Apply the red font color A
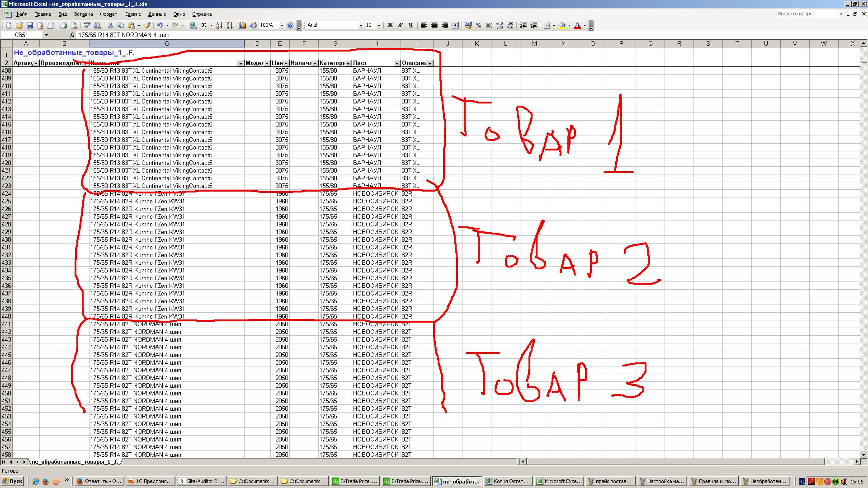Viewport: 868px width, 488px height. tap(577, 25)
